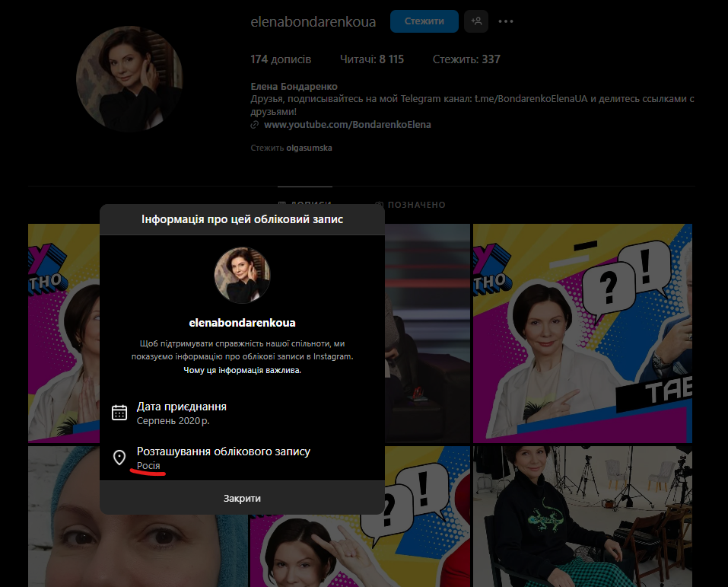Viewport: 728px width, 587px height.
Task: Click elenabondarenkoua profile header username
Action: click(313, 22)
